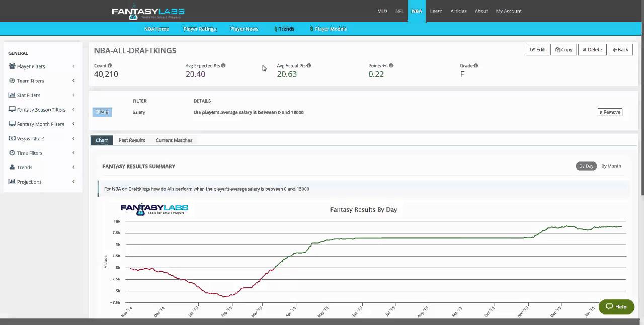Screen dimensions: 644x325
Task: Open the About menu item
Action: click(481, 11)
